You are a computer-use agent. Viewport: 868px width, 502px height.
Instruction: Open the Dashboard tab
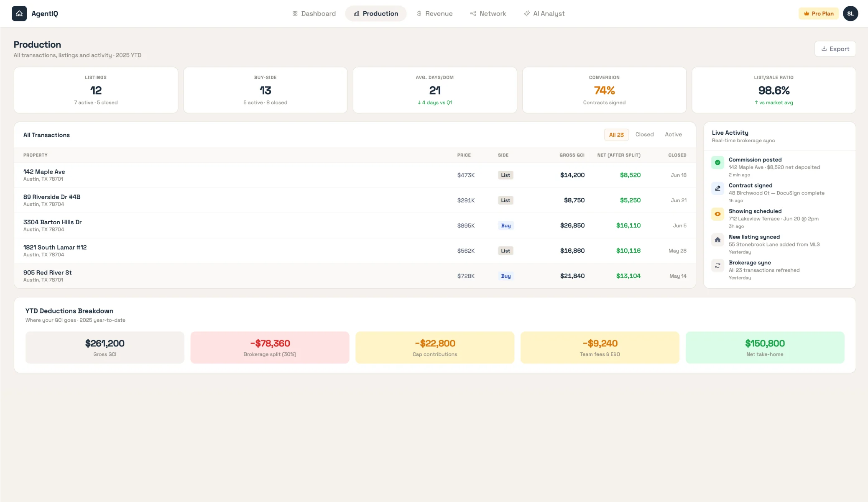[x=314, y=13]
